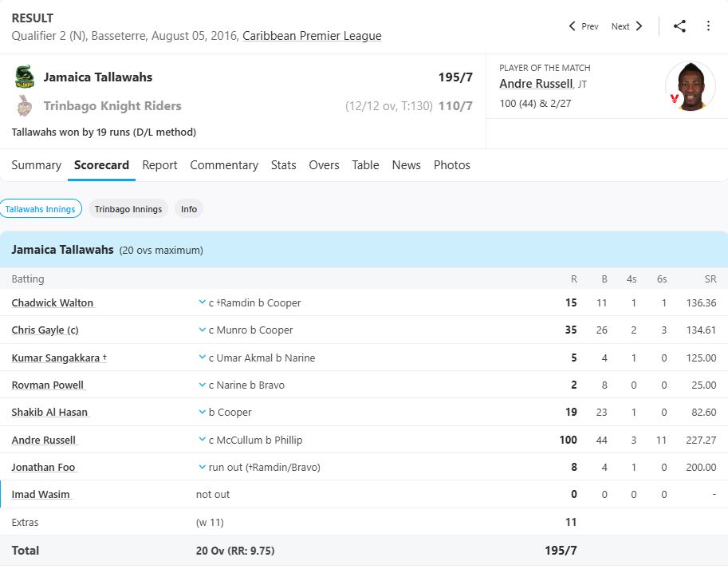The height and width of the screenshot is (573, 728).
Task: Click the 'Tallawahs won by 19 runs' result text
Action: [104, 132]
